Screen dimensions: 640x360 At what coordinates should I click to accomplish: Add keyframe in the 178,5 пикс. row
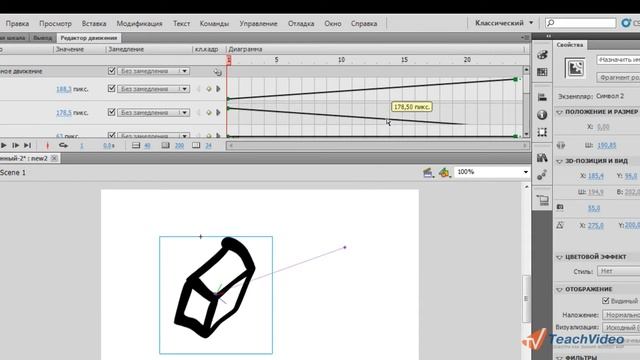[x=209, y=113]
